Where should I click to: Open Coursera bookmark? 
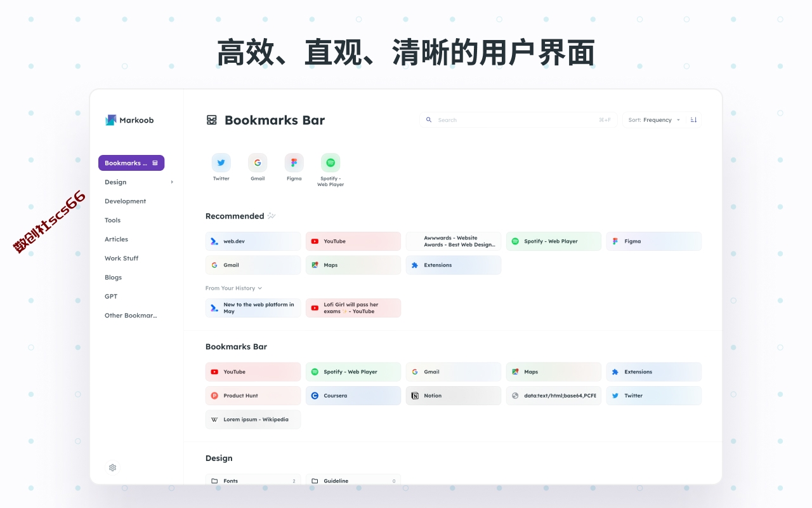point(353,396)
